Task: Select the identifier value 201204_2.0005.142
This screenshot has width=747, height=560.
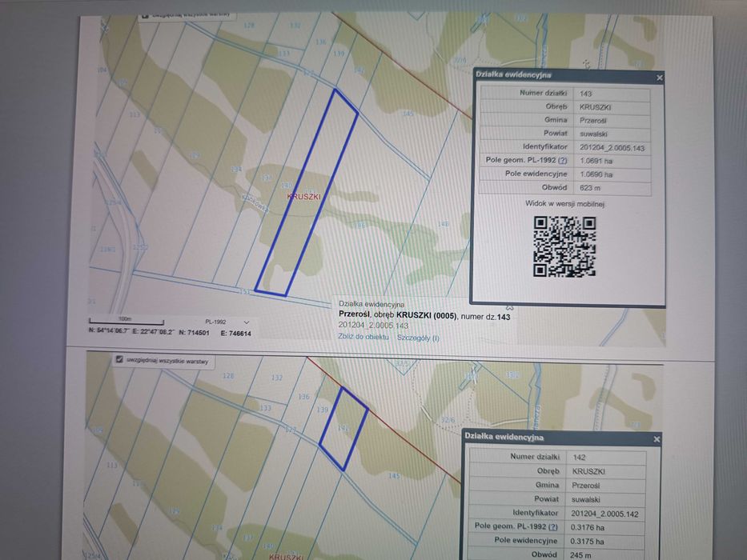Action: pos(604,514)
